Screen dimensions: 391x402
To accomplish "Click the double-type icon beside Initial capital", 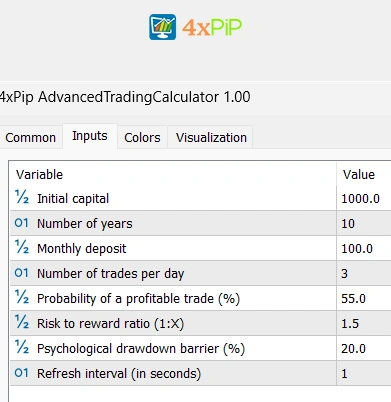I will 22,197.
